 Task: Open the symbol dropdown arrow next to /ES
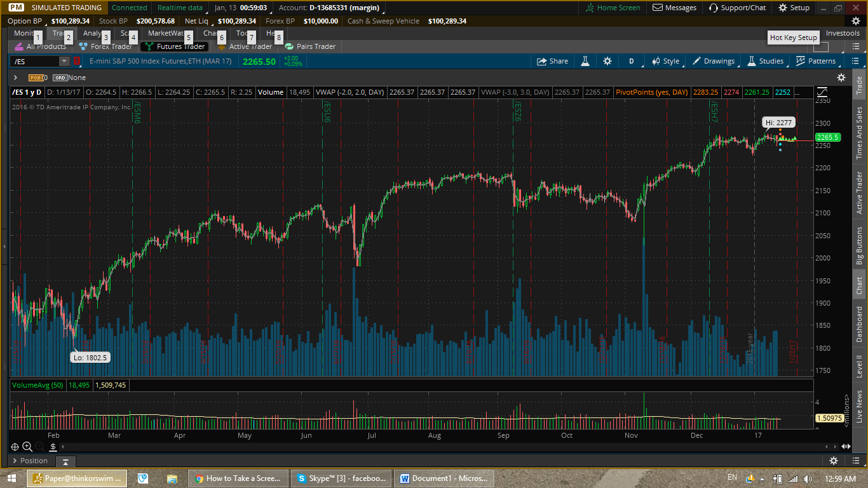coord(64,61)
